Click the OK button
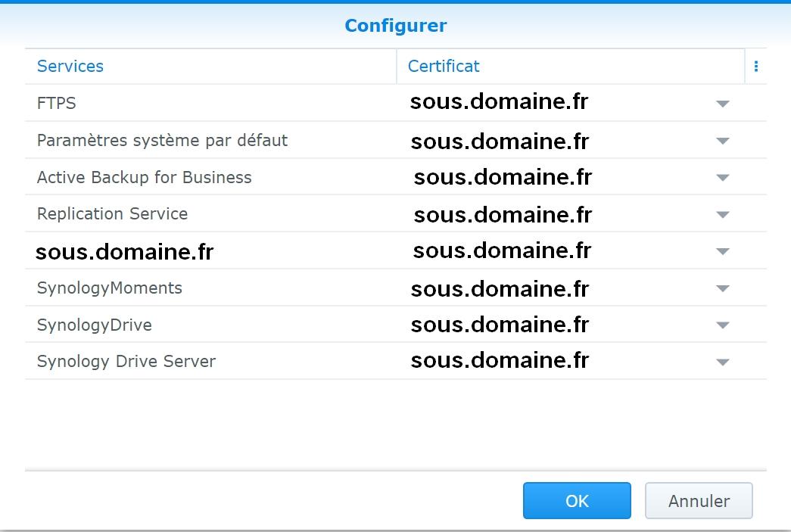791x532 pixels. (x=576, y=501)
